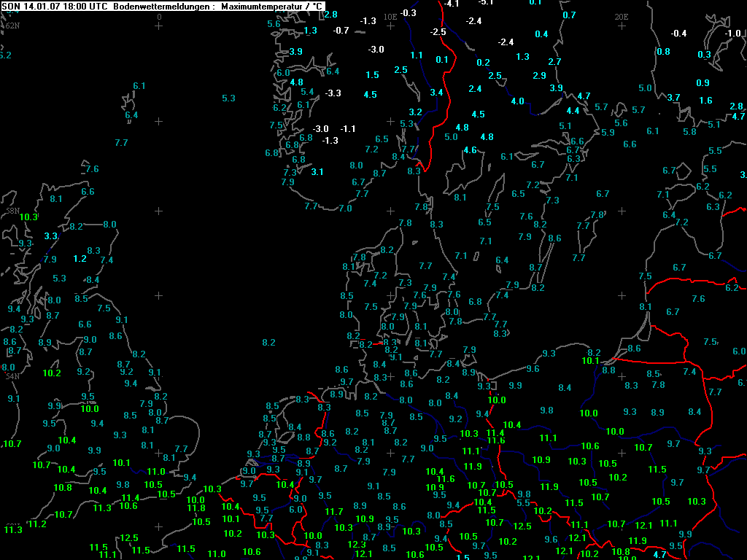Select the 58N latitude label

pyautogui.click(x=12, y=211)
